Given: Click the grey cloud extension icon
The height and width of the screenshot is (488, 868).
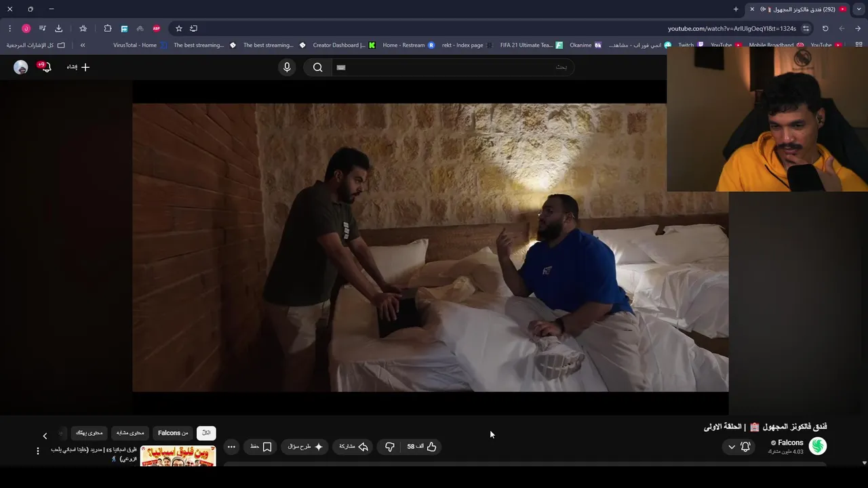Looking at the screenshot, I should click(140, 28).
